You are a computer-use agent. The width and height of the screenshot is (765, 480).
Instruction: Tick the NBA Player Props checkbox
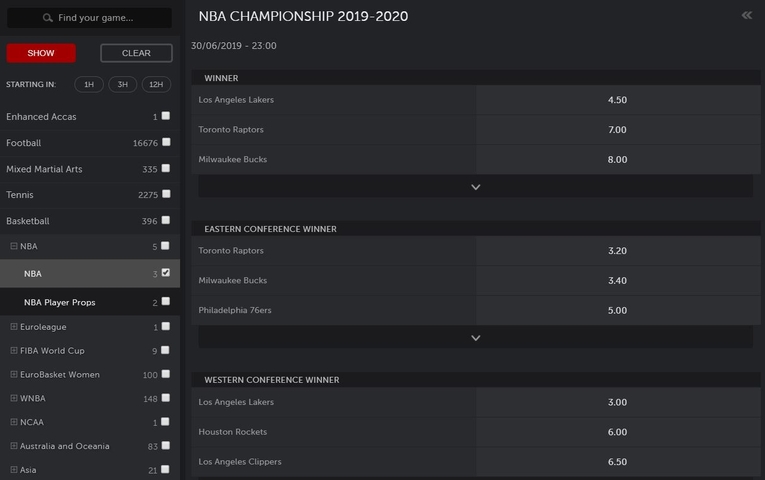pyautogui.click(x=166, y=301)
